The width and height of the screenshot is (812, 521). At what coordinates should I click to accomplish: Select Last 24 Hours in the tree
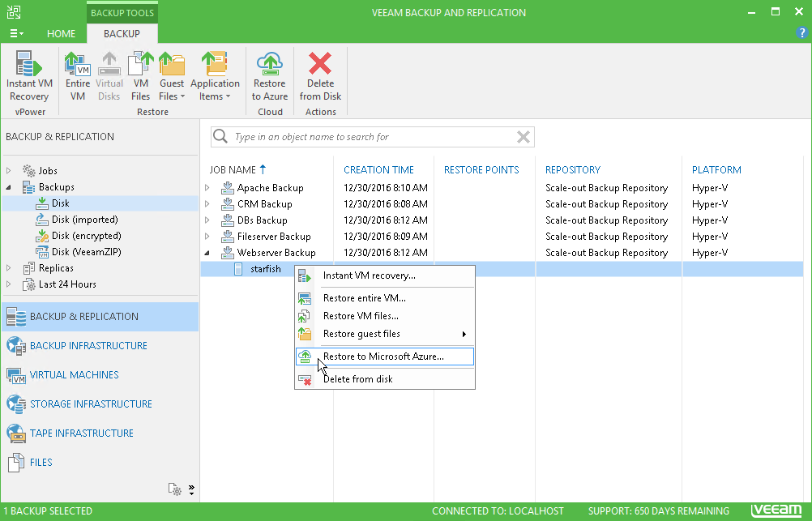coord(67,284)
